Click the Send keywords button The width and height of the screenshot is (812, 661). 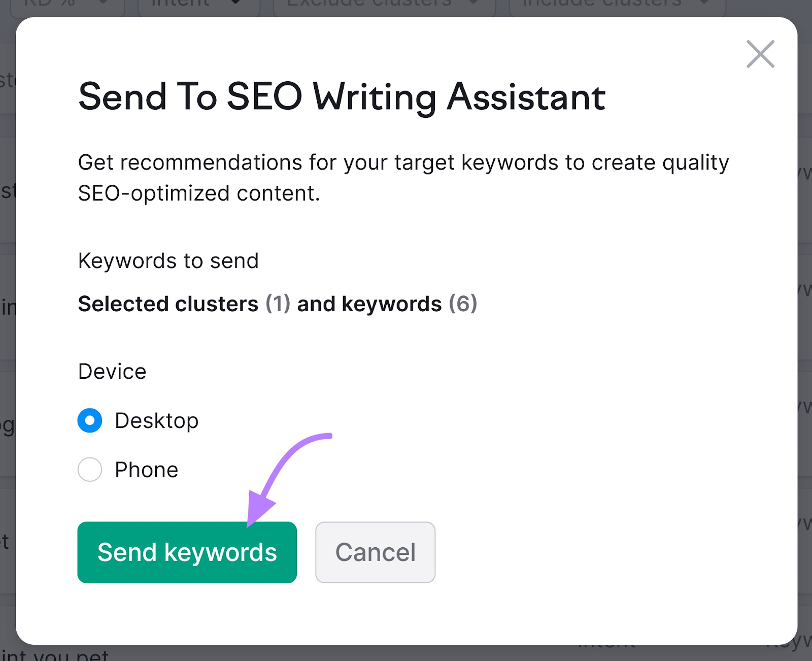coord(187,552)
